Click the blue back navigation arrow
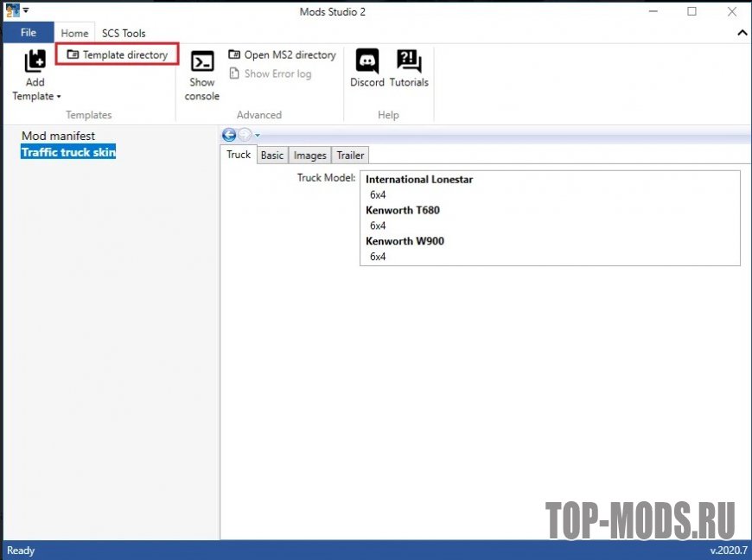The width and height of the screenshot is (752, 560). [x=229, y=135]
